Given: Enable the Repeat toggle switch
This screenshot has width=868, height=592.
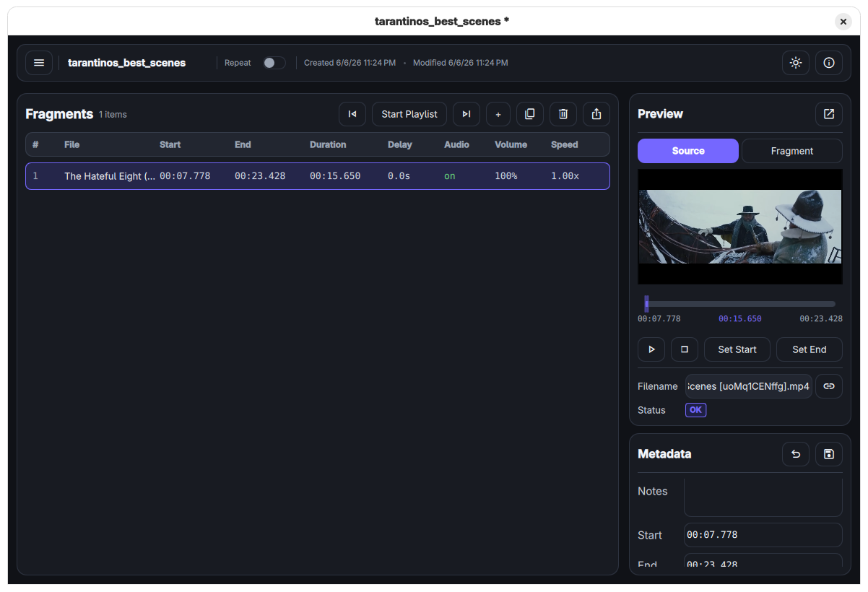Looking at the screenshot, I should tap(274, 63).
